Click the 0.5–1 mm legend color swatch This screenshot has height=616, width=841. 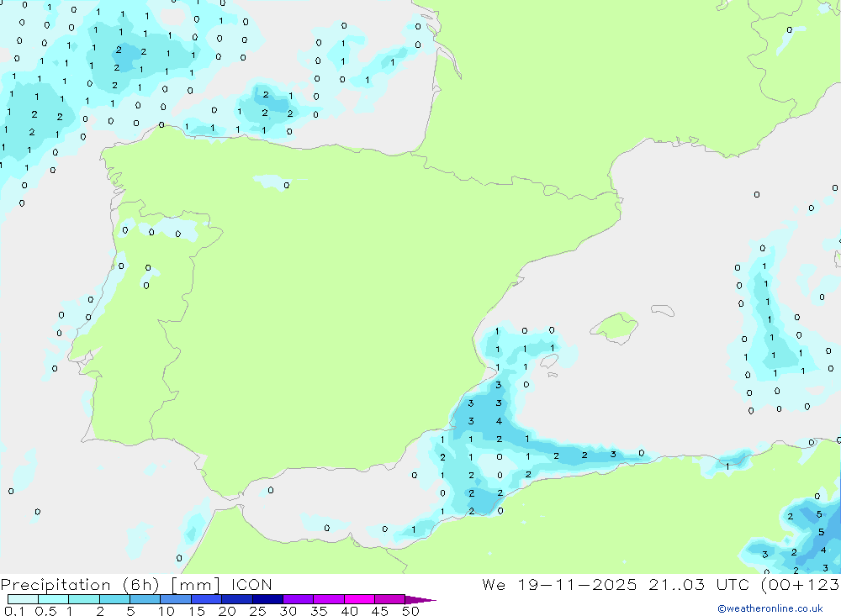pos(54,599)
